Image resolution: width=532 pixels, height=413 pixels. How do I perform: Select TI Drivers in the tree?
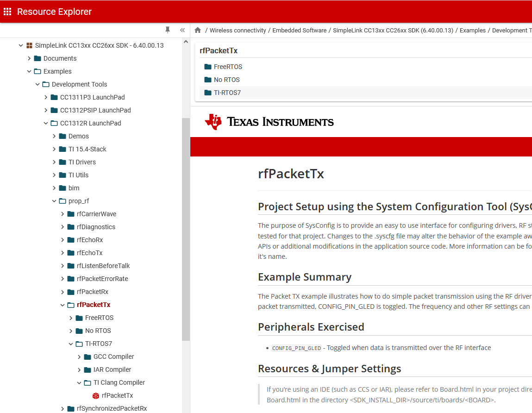82,162
